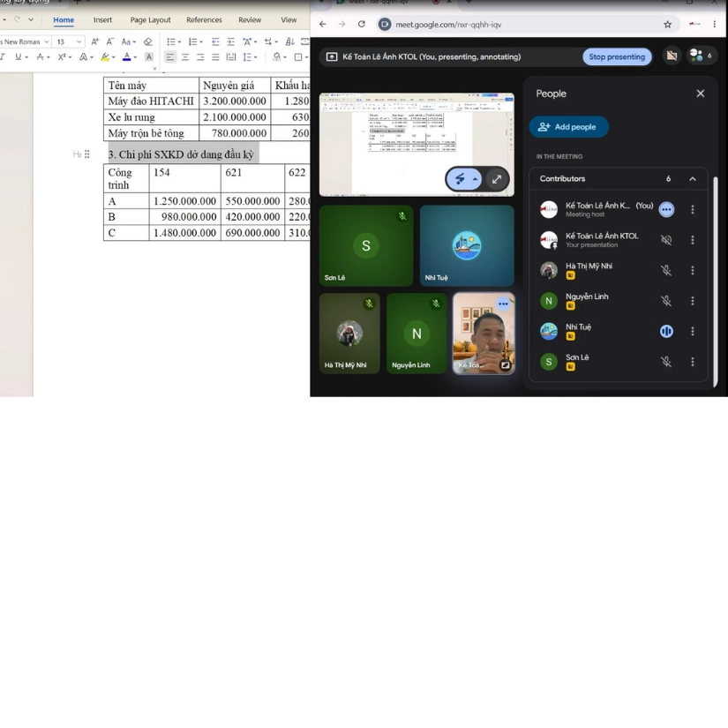The image size is (728, 728).
Task: Open the font color dropdown arrow
Action: click(x=135, y=57)
